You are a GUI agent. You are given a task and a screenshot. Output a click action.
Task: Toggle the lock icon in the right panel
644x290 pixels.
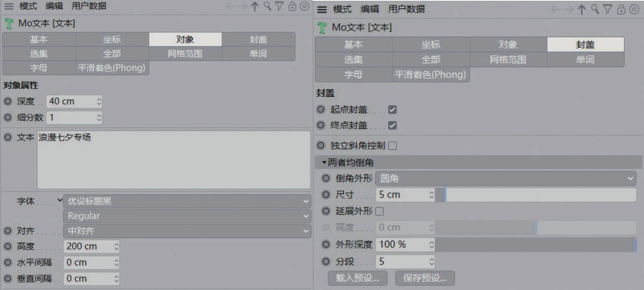(621, 9)
